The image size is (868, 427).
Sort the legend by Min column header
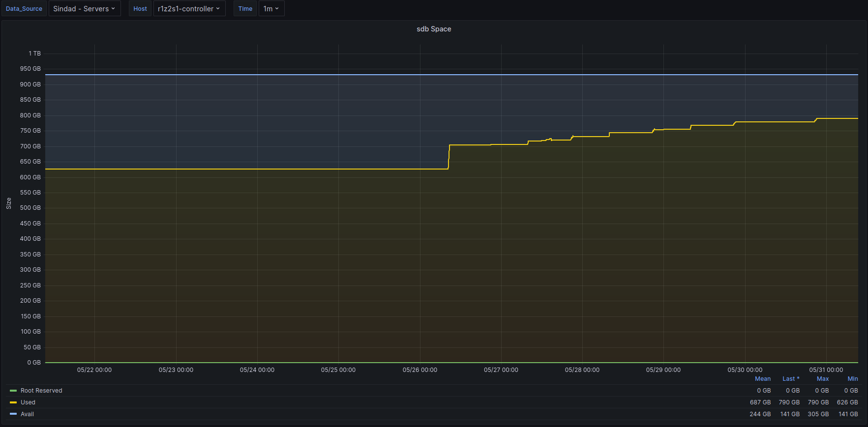point(852,379)
